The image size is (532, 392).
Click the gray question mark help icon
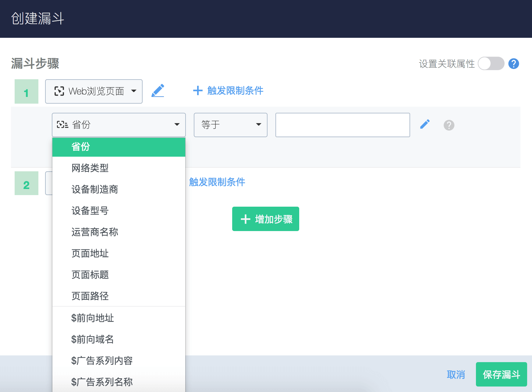[x=449, y=125]
